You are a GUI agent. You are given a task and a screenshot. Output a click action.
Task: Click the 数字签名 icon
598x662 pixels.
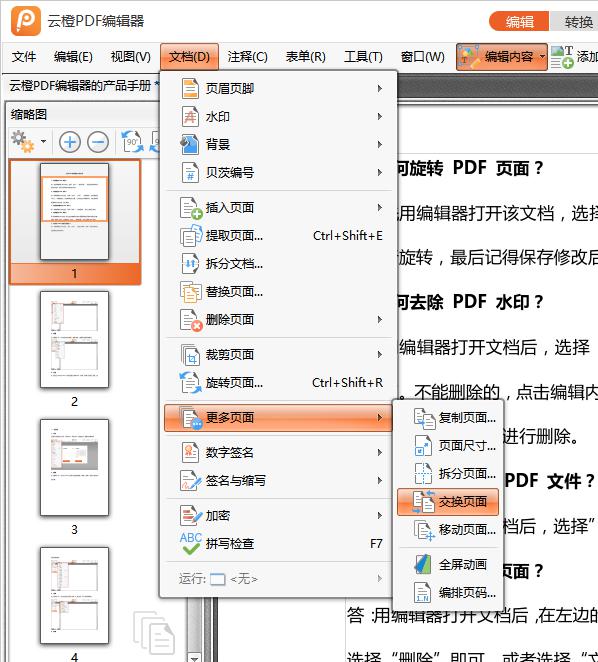pyautogui.click(x=190, y=452)
